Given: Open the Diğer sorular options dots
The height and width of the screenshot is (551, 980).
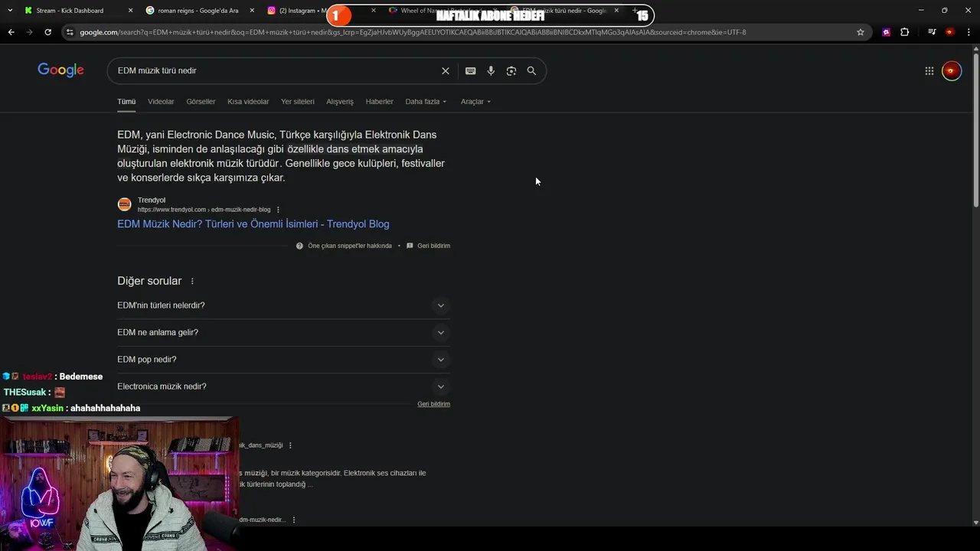Looking at the screenshot, I should 192,282.
